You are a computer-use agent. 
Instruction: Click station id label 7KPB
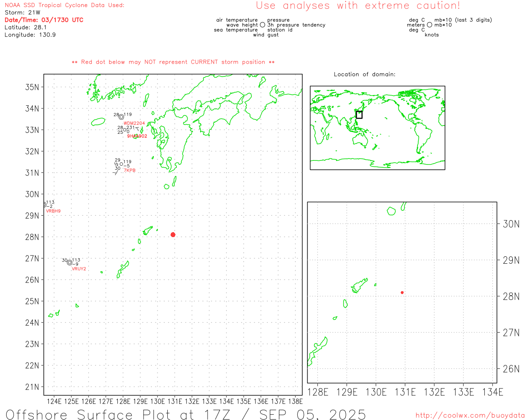(130, 170)
